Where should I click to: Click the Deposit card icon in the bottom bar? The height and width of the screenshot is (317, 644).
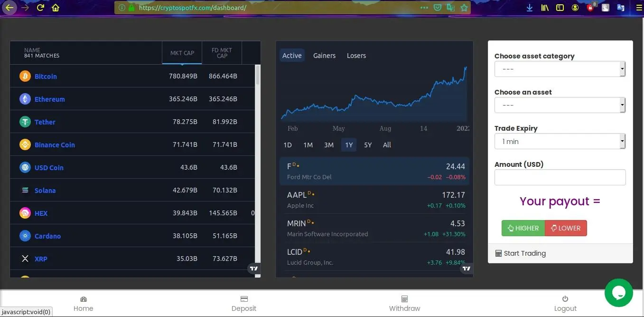(x=244, y=299)
